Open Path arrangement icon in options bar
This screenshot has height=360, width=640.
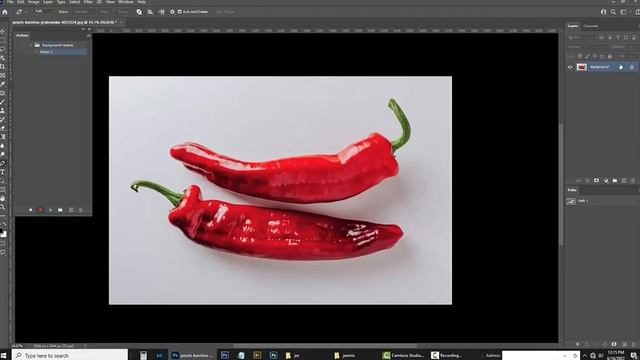[161, 12]
